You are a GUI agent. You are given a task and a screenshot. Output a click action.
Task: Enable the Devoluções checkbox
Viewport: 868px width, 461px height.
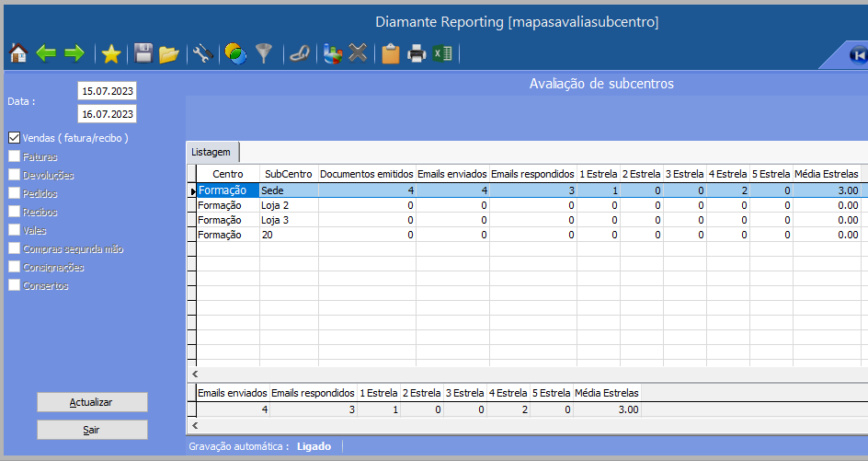pos(14,175)
